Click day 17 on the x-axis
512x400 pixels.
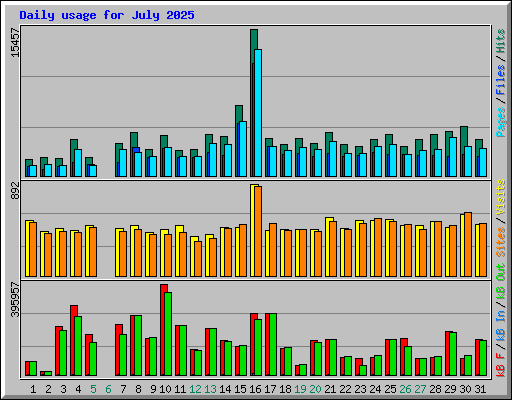270,389
